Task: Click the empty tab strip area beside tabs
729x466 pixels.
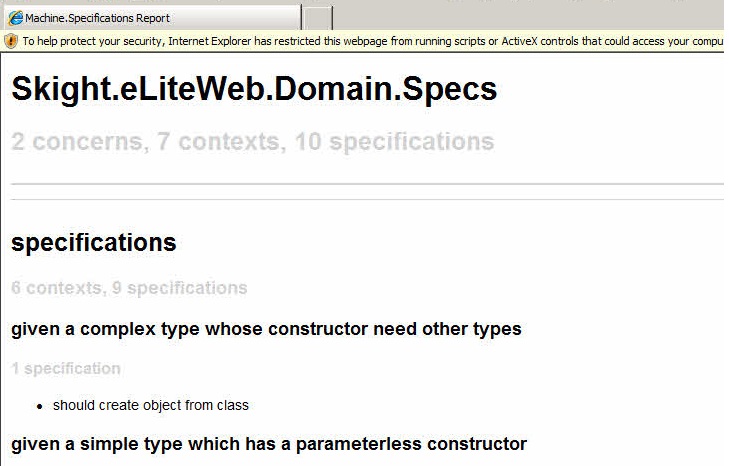Action: [530, 16]
